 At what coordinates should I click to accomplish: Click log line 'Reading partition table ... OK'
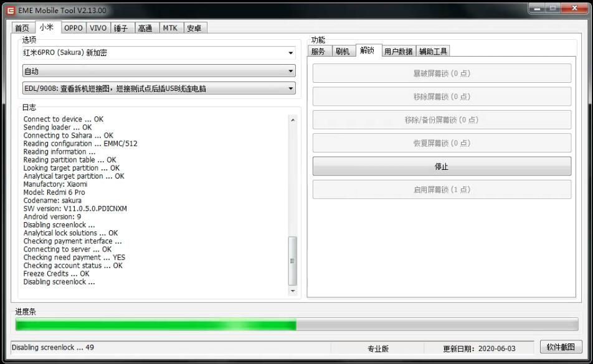70,160
